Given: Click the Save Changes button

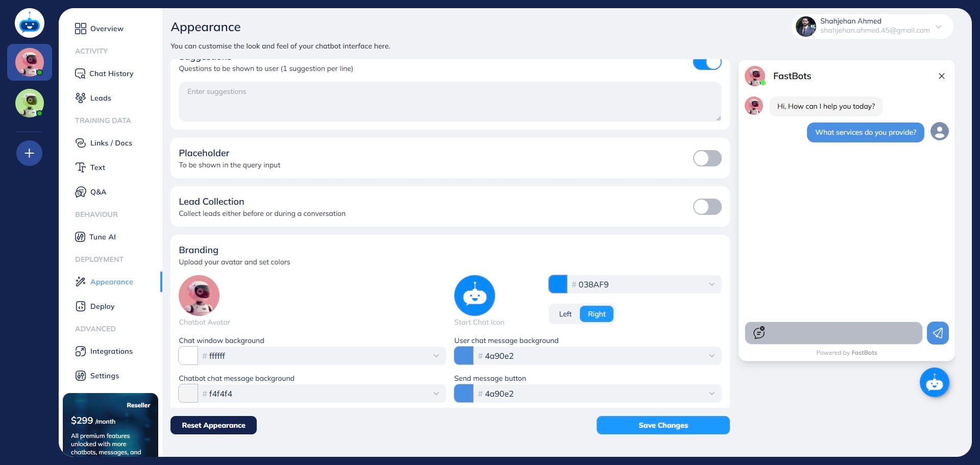Looking at the screenshot, I should coord(663,425).
